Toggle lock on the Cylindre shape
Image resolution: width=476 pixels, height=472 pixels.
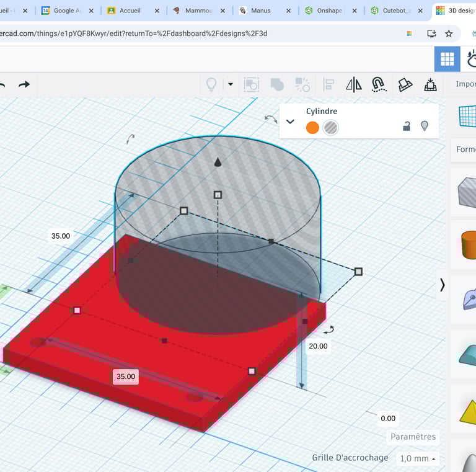407,127
